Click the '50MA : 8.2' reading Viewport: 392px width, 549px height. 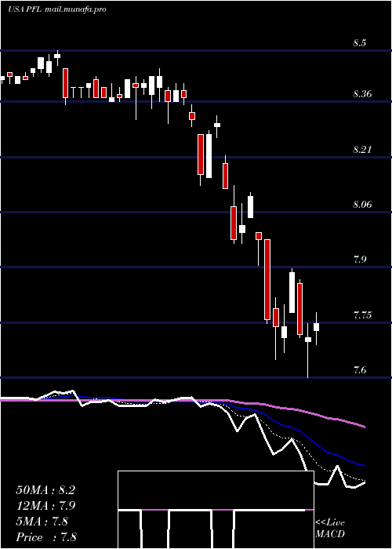click(45, 490)
